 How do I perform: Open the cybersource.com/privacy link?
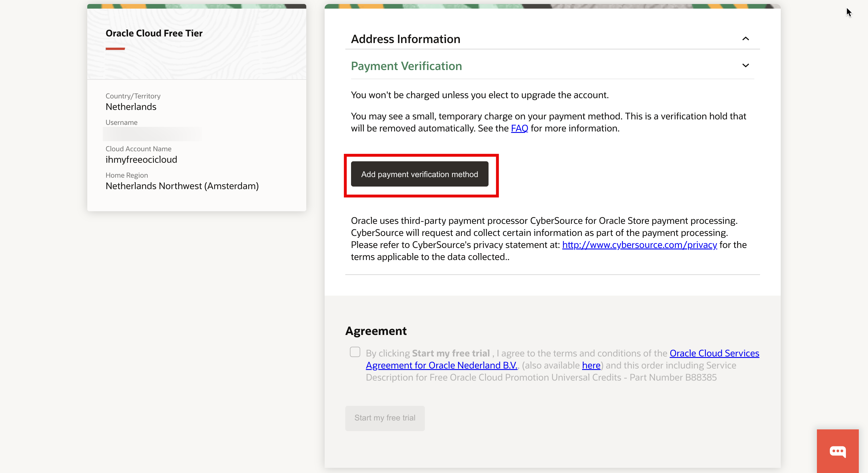click(639, 245)
